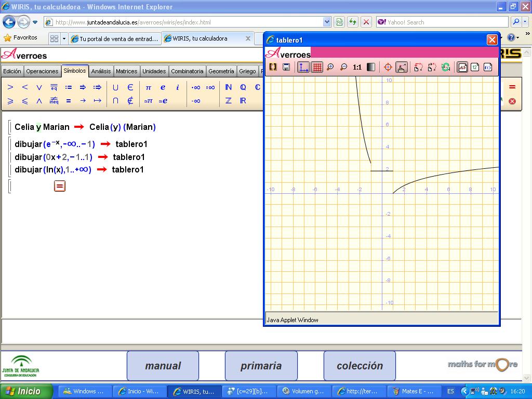Toggle the Ab labels display button
This screenshot has width=532, height=399.
(462, 67)
